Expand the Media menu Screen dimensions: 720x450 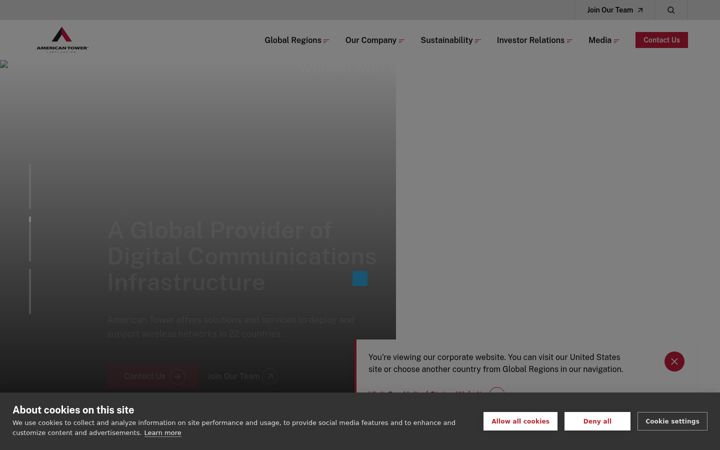pos(604,40)
